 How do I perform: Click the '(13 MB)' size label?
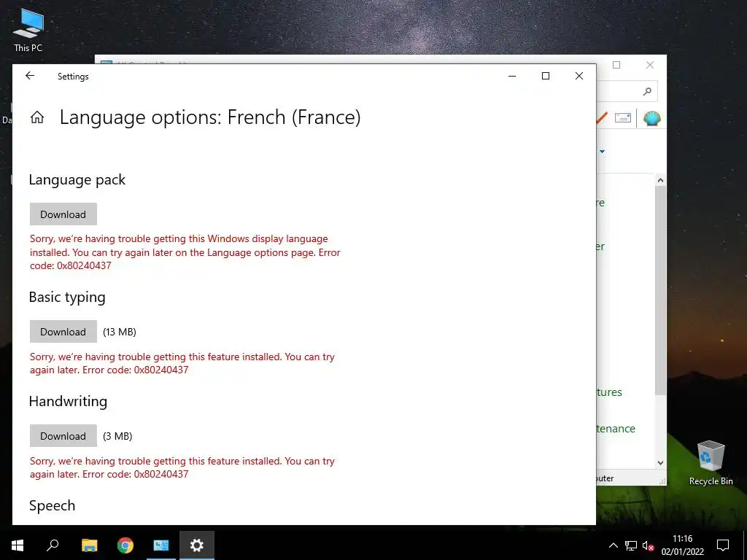[120, 332]
